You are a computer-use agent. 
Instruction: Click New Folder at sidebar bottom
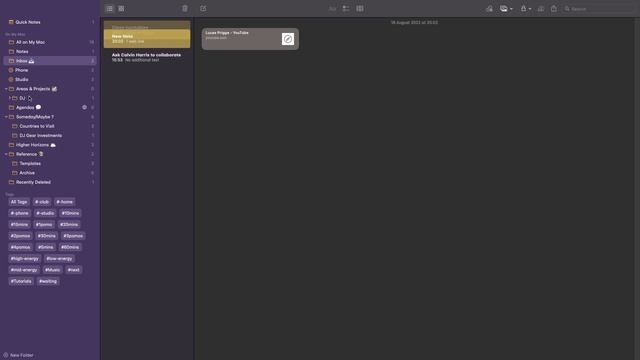(18, 355)
